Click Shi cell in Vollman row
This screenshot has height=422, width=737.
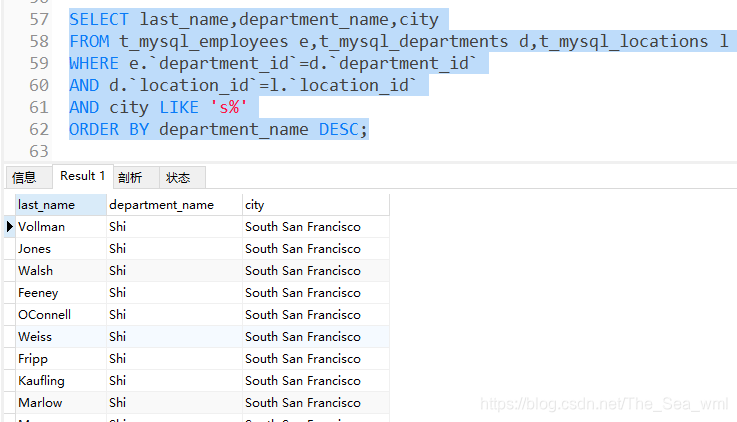point(174,227)
